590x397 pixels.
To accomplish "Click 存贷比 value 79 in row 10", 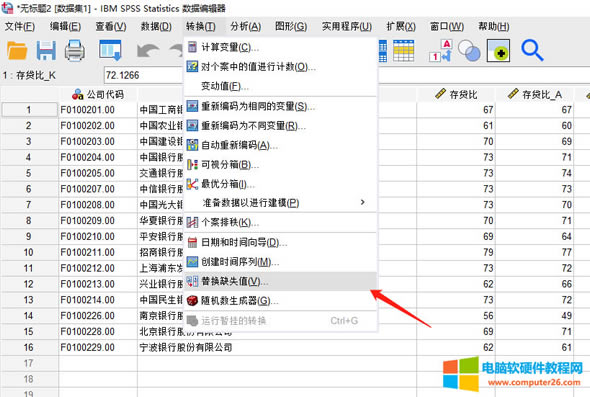I will [x=456, y=252].
